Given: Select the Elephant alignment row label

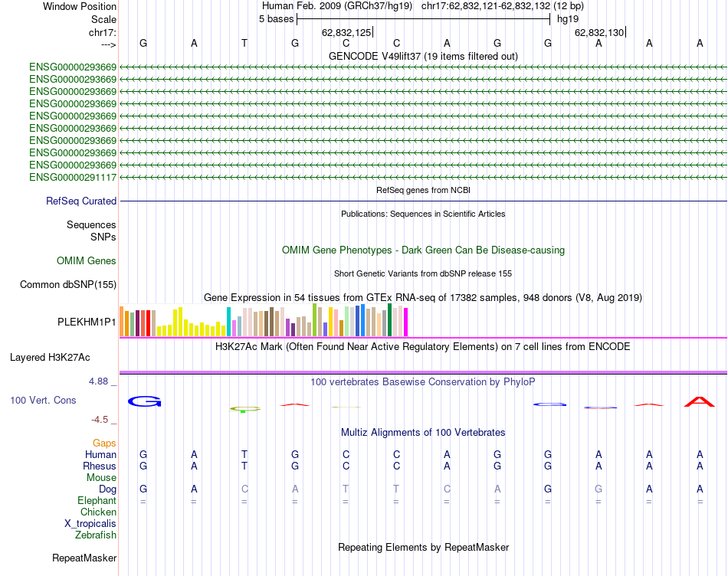Looking at the screenshot, I should [x=97, y=500].
